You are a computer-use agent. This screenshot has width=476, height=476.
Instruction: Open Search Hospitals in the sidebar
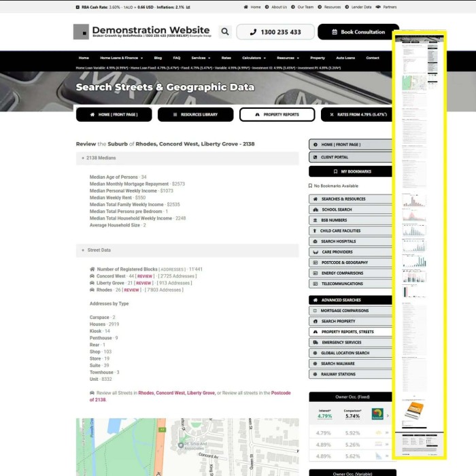(x=350, y=241)
